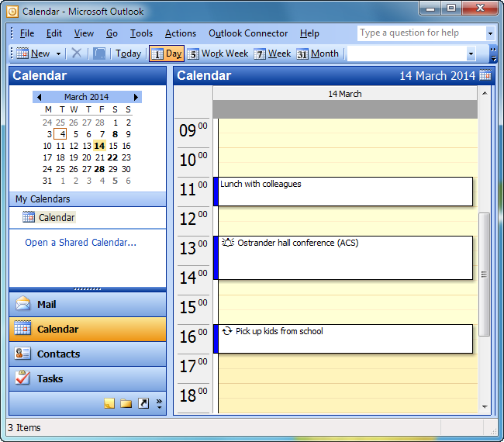The image size is (504, 442).
Task: Open the Contacts pane
Action: click(88, 354)
